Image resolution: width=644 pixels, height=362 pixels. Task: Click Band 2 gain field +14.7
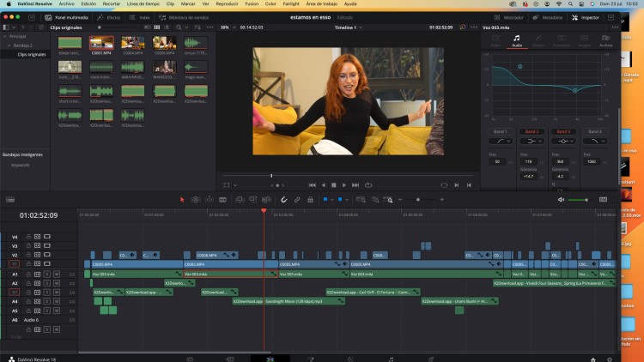(x=529, y=177)
